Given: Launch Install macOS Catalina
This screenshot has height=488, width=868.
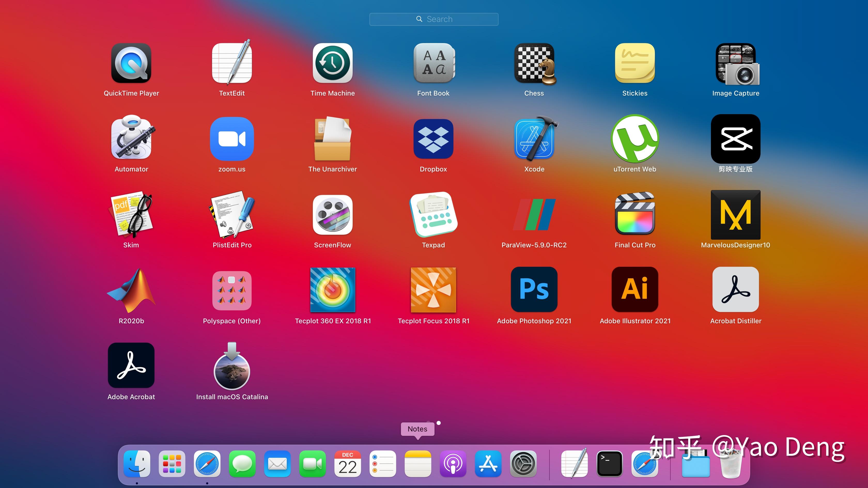Looking at the screenshot, I should [232, 366].
